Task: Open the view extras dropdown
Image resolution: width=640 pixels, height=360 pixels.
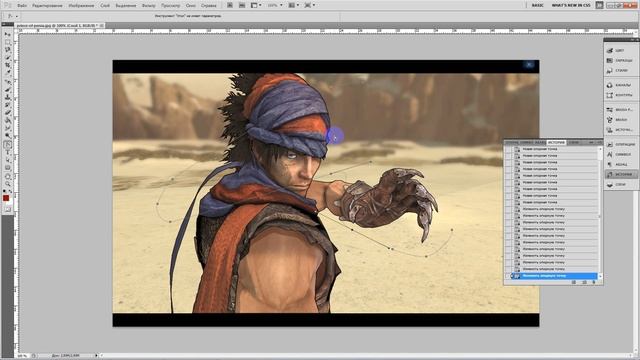Action: tap(256, 5)
